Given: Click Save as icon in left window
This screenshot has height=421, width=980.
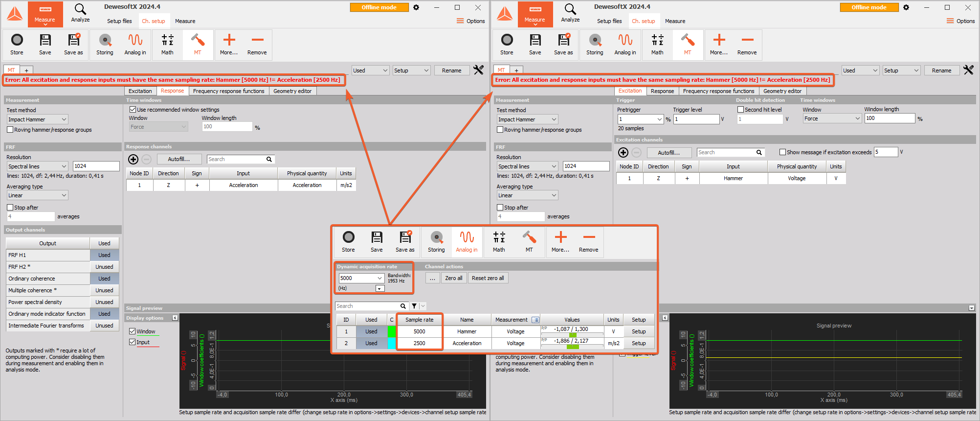Looking at the screenshot, I should pyautogui.click(x=73, y=45).
